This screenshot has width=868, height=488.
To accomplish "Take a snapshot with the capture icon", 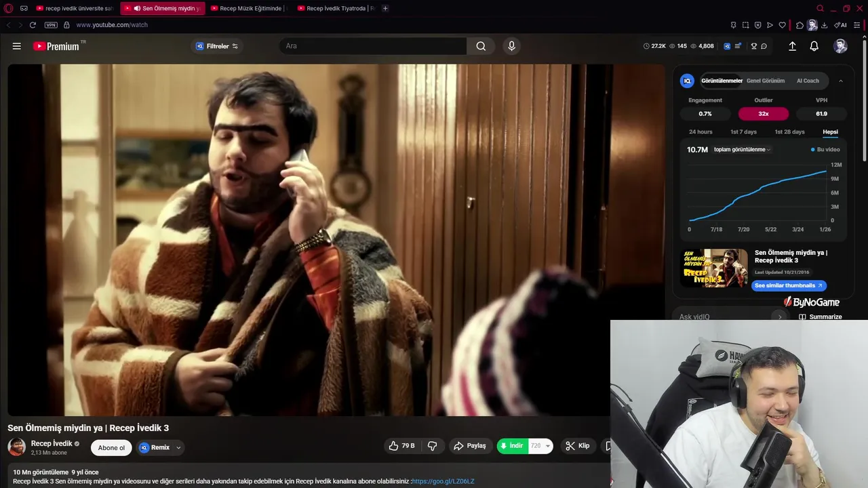I will point(745,25).
